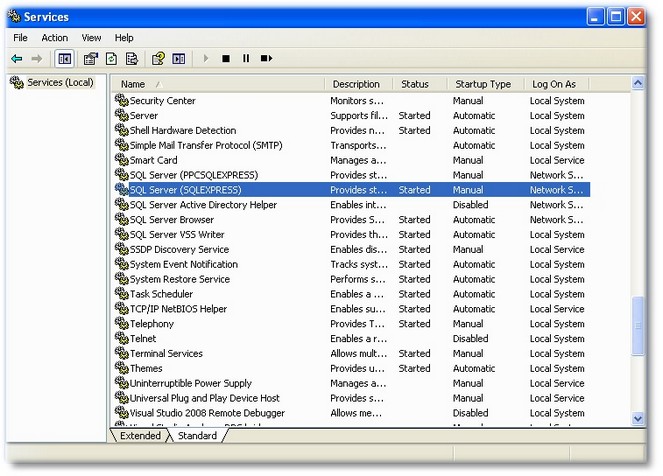Click the gear icon beside Themes

(x=122, y=368)
